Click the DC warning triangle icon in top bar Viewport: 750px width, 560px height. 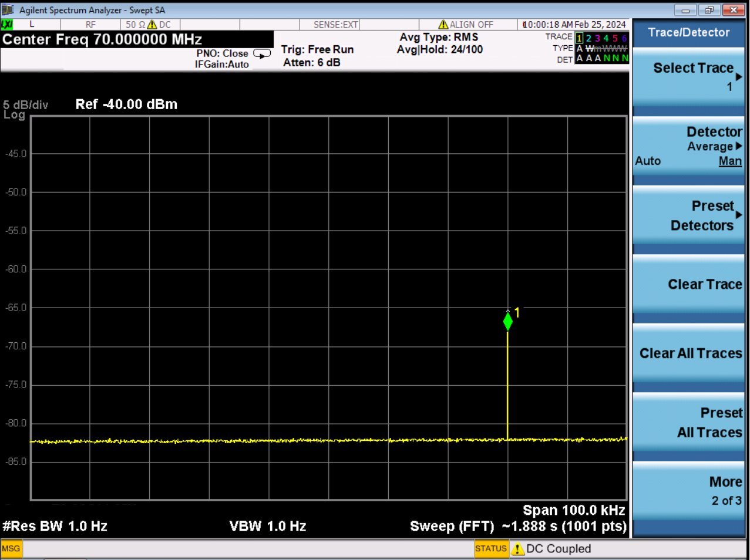click(x=152, y=25)
